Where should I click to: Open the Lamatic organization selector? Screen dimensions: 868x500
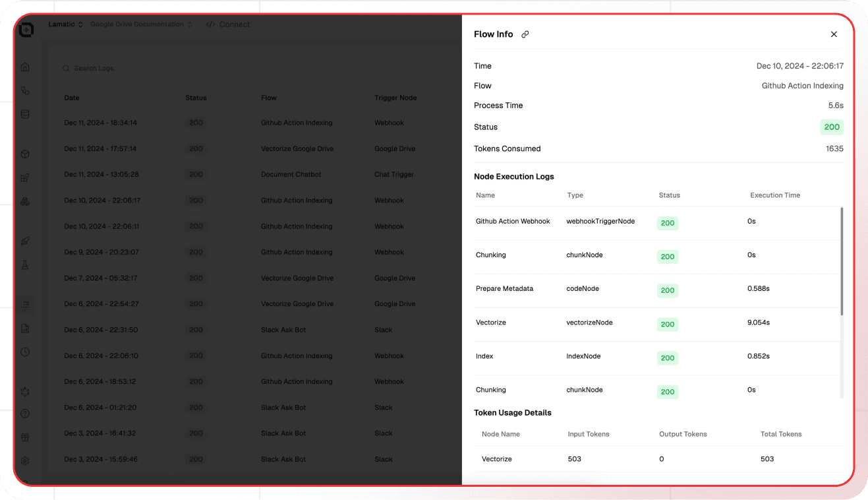(x=66, y=24)
